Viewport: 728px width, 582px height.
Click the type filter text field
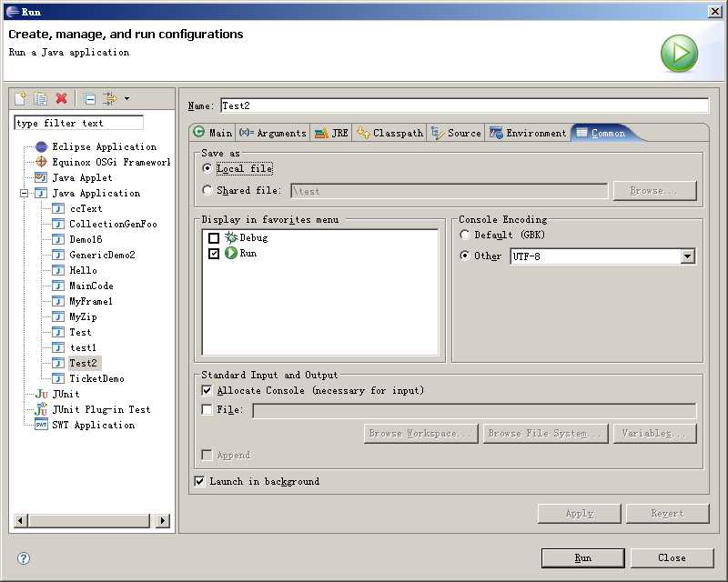pyautogui.click(x=78, y=123)
